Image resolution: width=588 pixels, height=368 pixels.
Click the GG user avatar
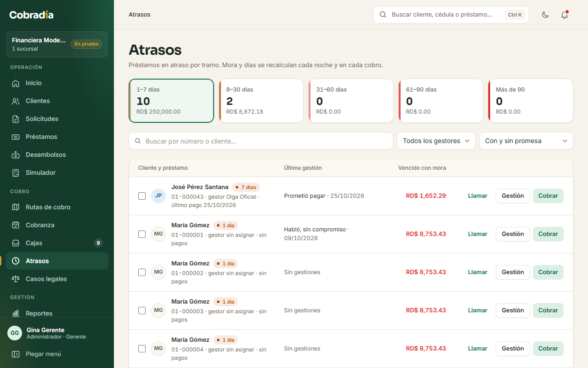click(x=15, y=333)
